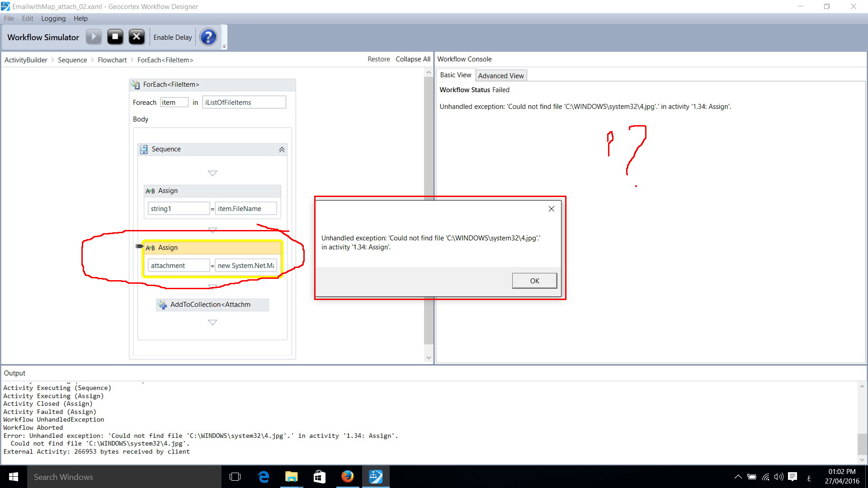
Task: Open Windows Store from taskbar
Action: (x=320, y=477)
